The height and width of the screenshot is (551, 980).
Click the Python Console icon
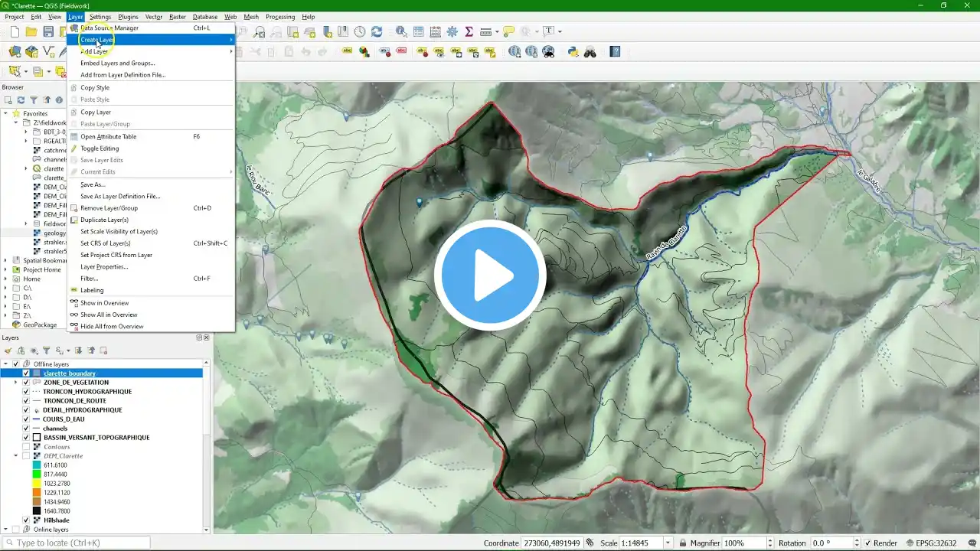coord(573,52)
